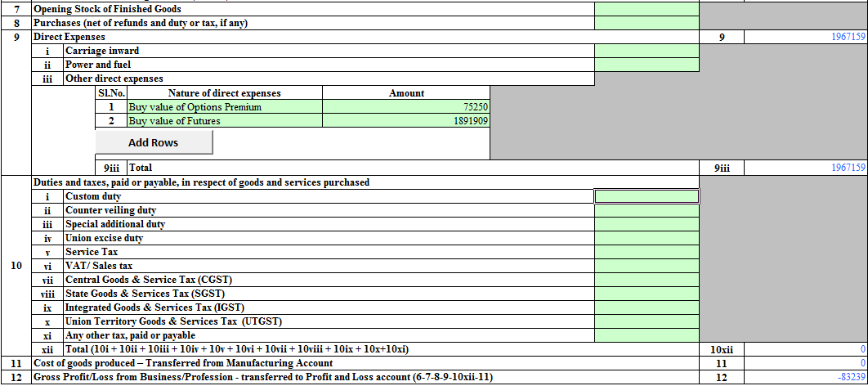This screenshot has width=868, height=386.
Task: Click the Power and fuel amount field
Action: (647, 65)
